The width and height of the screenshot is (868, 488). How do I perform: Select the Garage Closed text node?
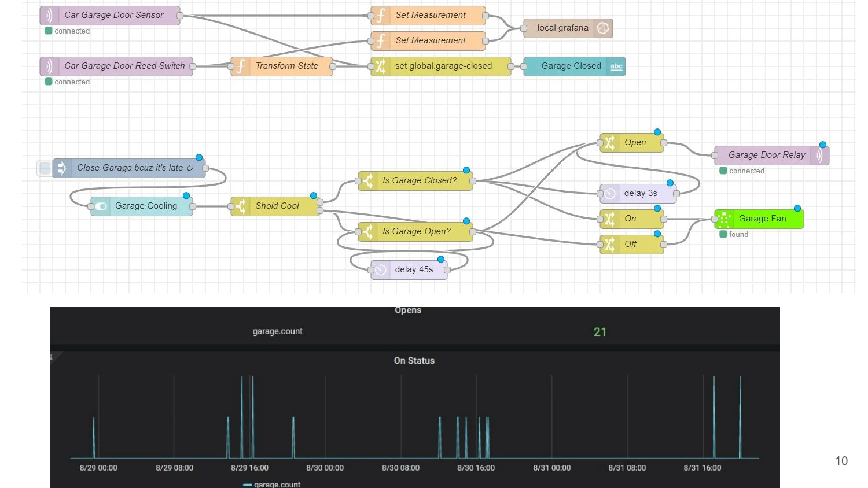574,66
